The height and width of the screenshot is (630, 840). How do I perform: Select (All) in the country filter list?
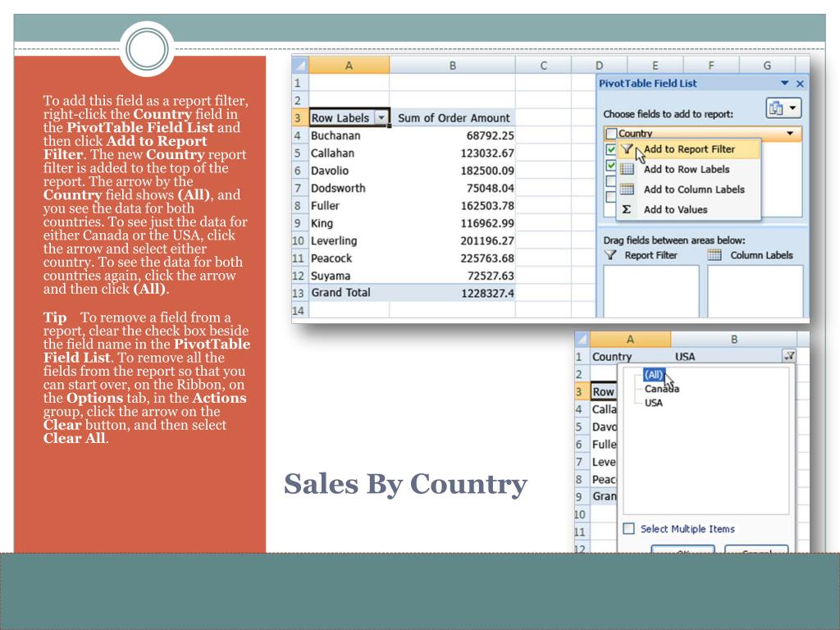tap(654, 374)
